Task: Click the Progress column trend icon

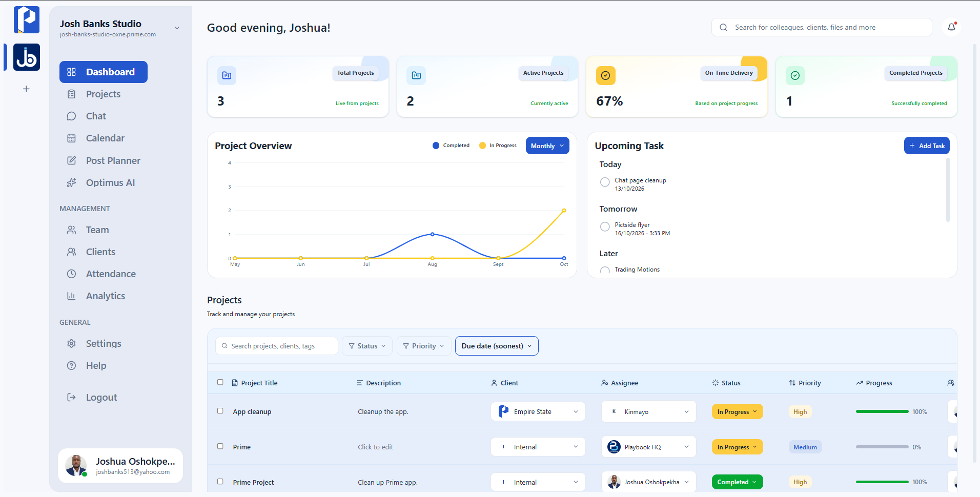Action: [x=860, y=383]
